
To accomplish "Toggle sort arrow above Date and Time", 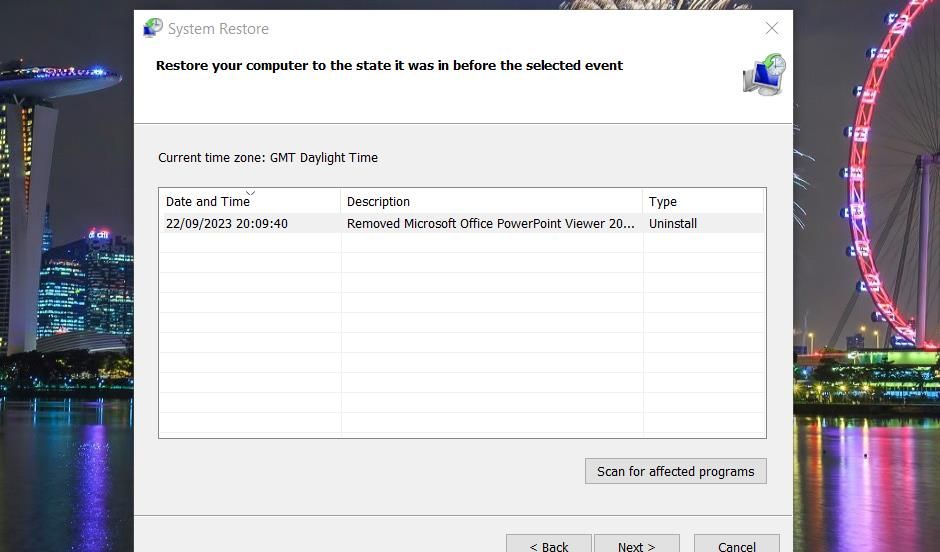I will 250,193.
